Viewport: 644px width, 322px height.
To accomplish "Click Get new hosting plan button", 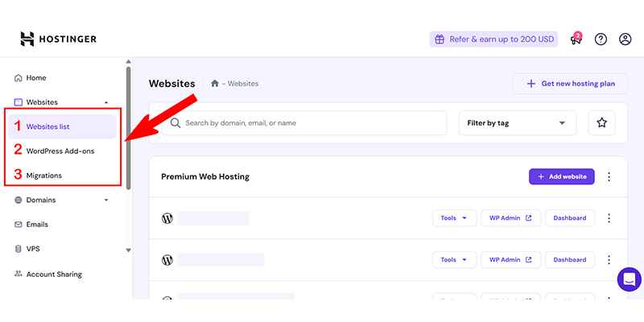I will (571, 84).
